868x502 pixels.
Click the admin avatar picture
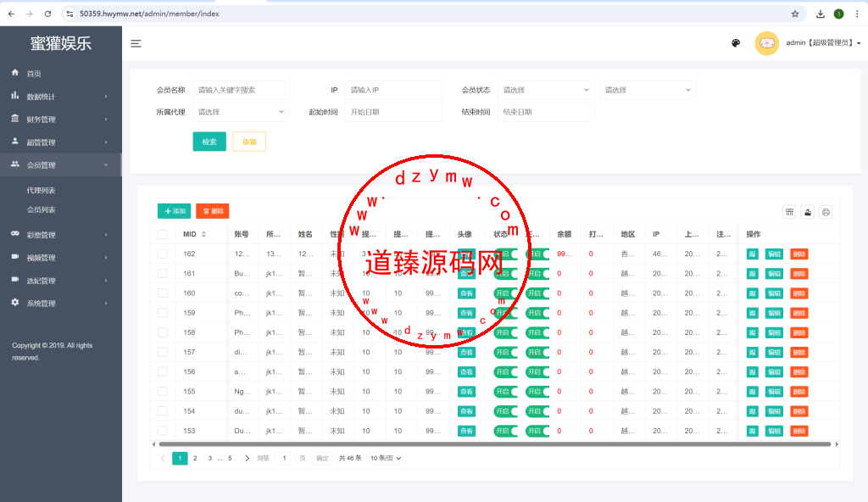[x=766, y=43]
